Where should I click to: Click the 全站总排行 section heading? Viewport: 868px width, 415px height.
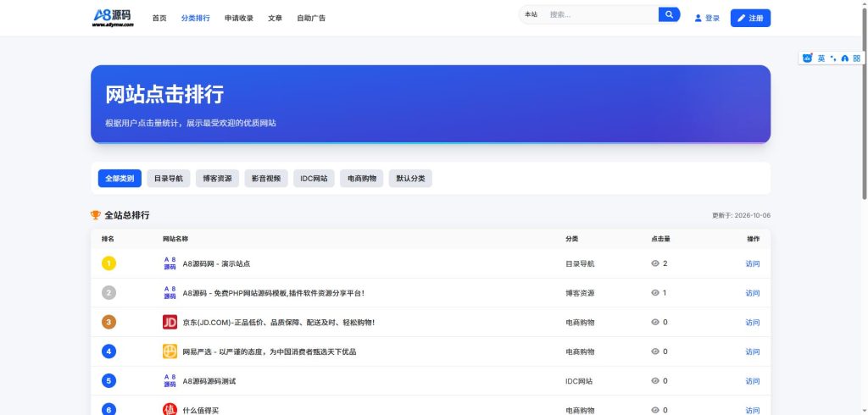point(127,215)
